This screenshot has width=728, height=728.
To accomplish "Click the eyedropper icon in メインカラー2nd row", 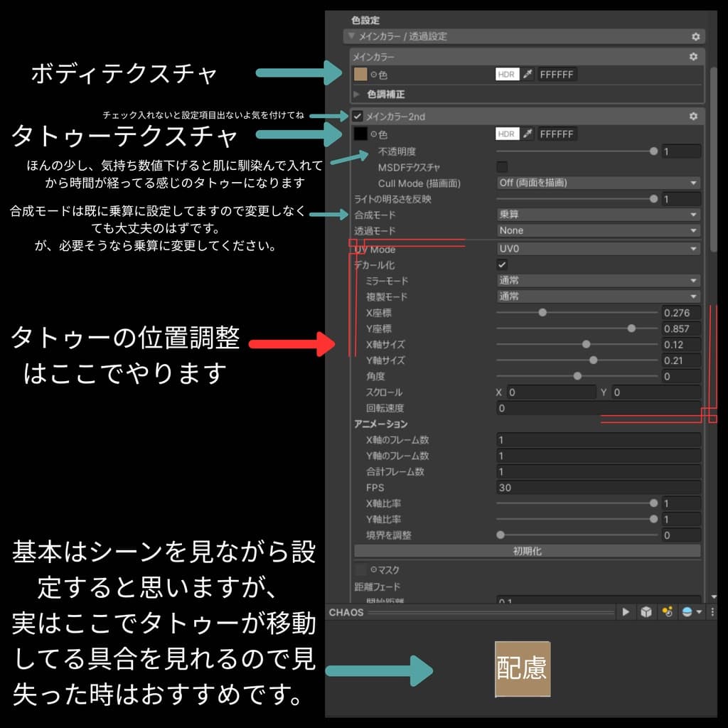I will [528, 134].
